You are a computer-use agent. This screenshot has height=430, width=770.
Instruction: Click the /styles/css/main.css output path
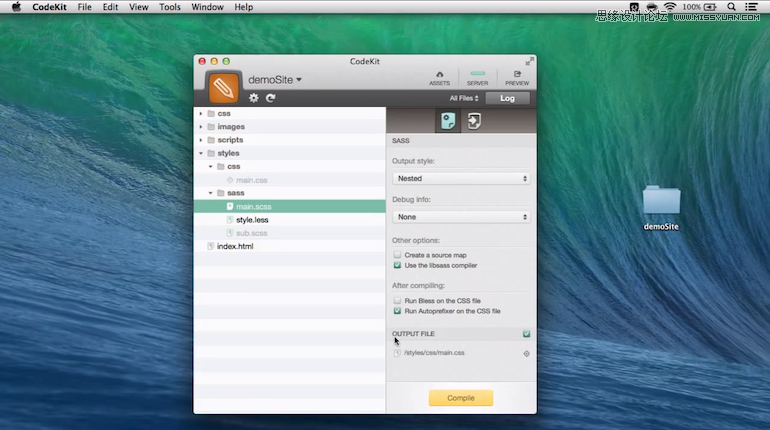pos(434,352)
